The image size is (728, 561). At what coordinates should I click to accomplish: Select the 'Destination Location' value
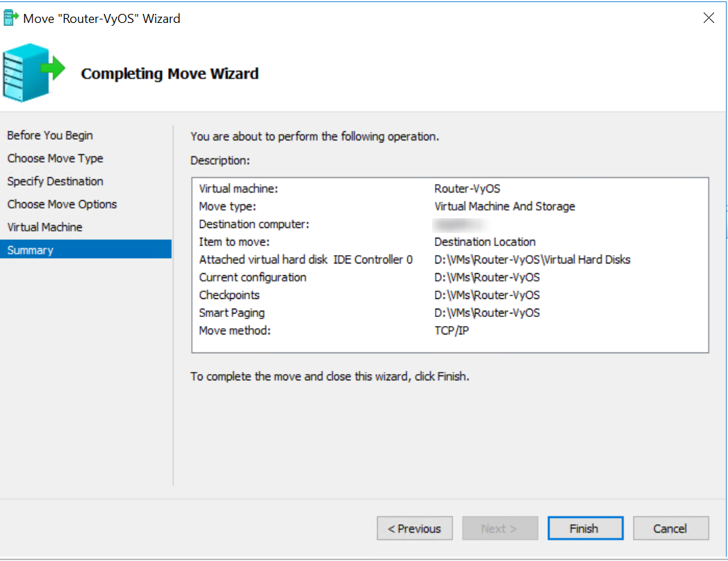tap(485, 242)
